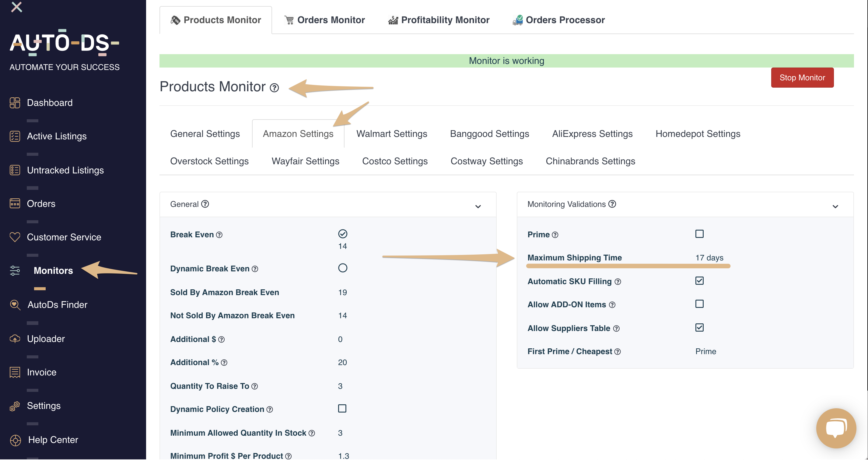Show help for Minimum Allowed Quantity In Stock
Screen dimensions: 868x460
tap(312, 433)
